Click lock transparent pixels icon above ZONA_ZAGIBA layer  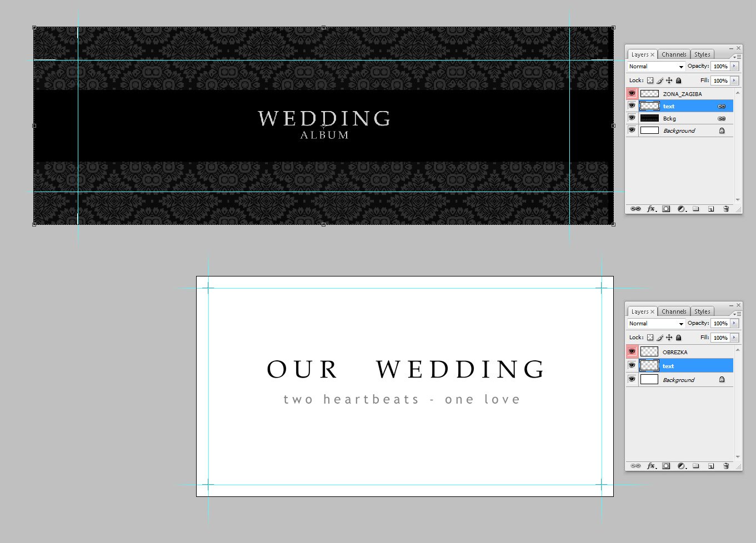point(650,81)
